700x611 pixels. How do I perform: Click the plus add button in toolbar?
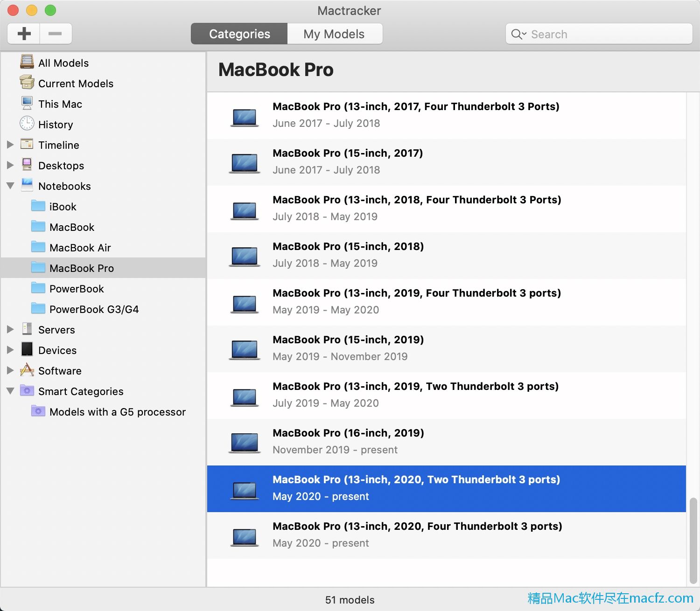(24, 34)
